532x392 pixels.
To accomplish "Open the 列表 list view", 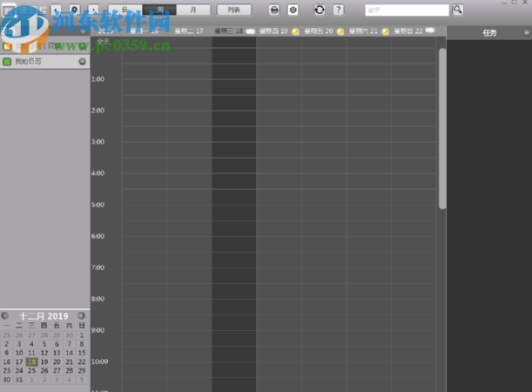I will [x=234, y=10].
